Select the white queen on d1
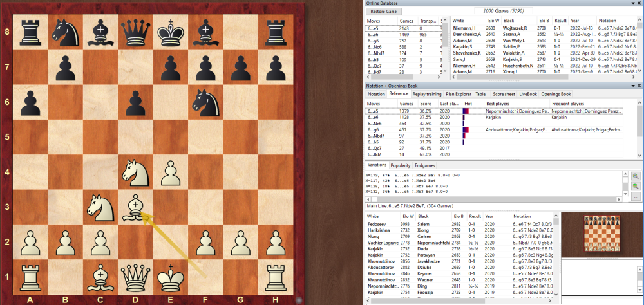 [135, 277]
